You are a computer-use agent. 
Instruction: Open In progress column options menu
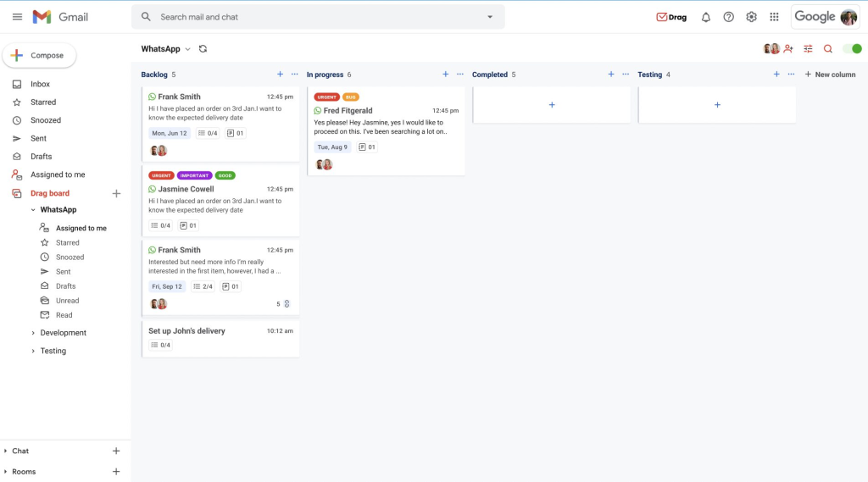[x=460, y=75]
